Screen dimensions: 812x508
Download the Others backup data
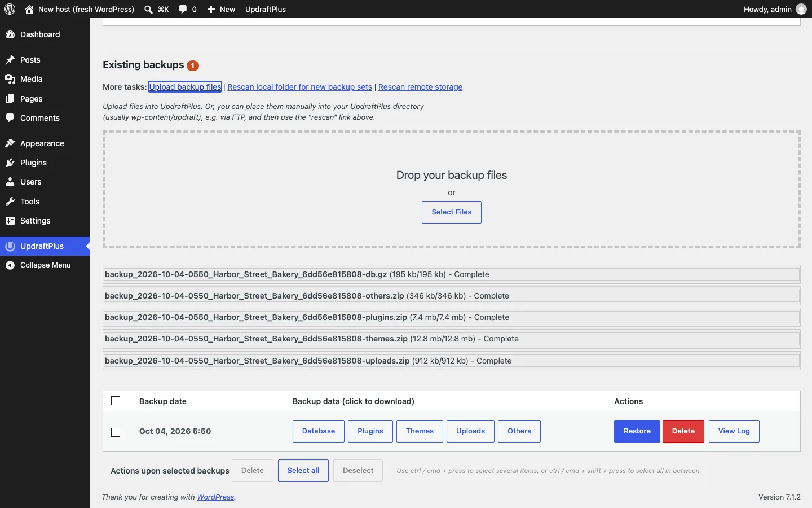click(x=519, y=431)
